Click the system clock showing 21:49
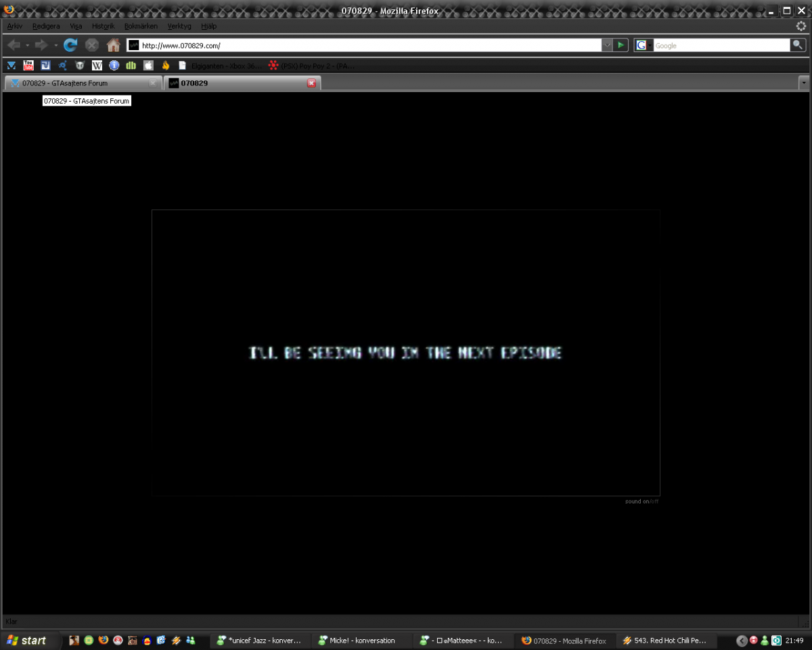Viewport: 812px width, 650px height. 794,641
